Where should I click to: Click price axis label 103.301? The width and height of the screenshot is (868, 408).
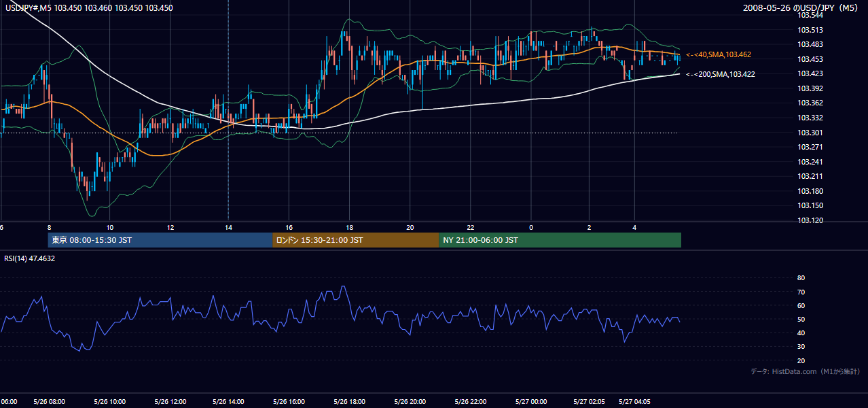tap(810, 133)
